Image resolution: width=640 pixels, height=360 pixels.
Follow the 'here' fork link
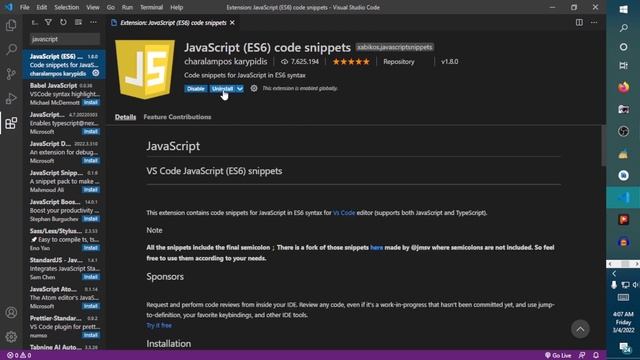(x=376, y=247)
